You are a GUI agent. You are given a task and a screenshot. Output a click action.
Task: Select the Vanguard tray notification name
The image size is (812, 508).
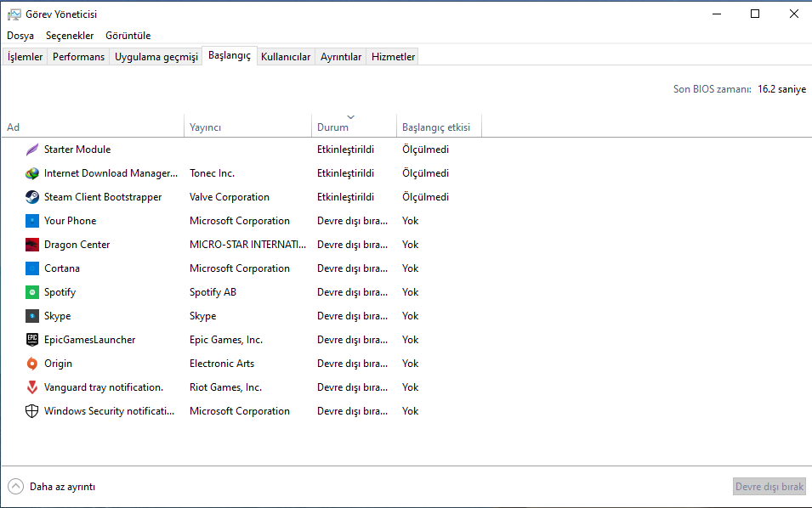click(104, 387)
